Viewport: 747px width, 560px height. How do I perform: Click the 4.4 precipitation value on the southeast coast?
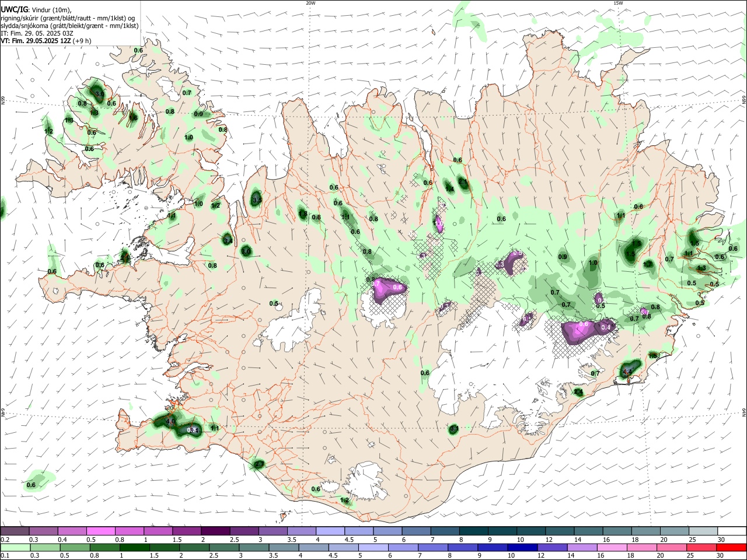click(627, 371)
